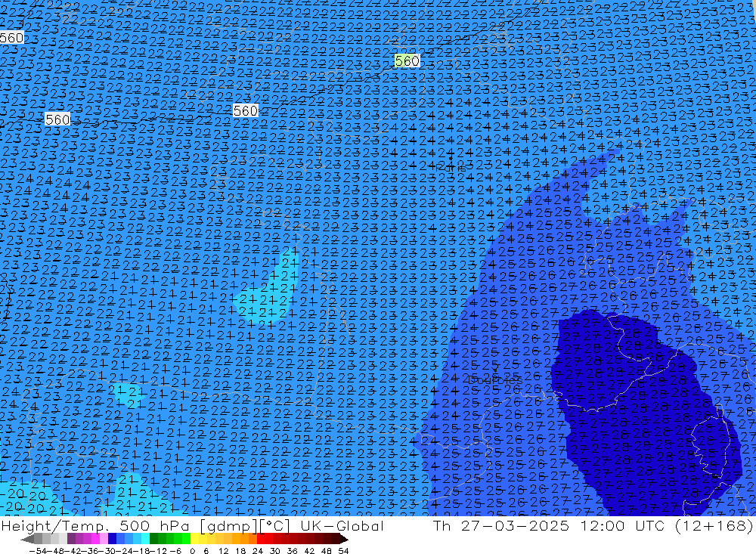Click the 'Th 27-03-2025' date text

(501, 525)
